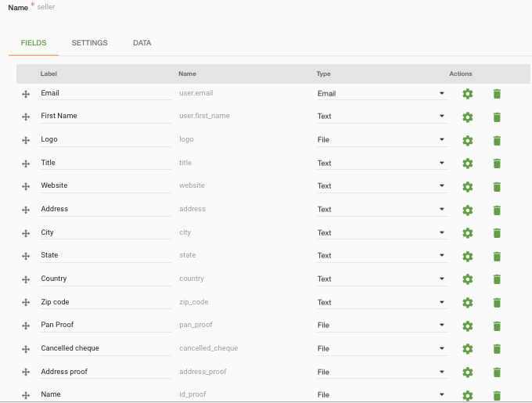Click move handle next to Address proof

26,372
